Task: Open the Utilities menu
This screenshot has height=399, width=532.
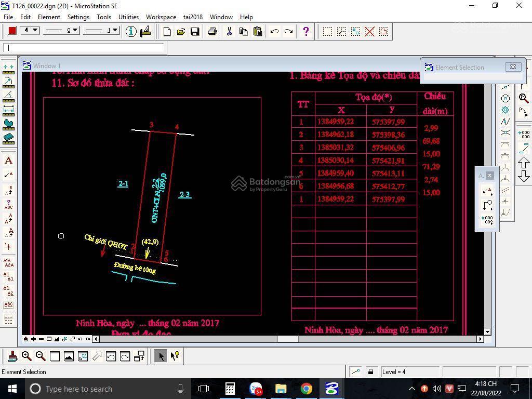Action: 128,17
